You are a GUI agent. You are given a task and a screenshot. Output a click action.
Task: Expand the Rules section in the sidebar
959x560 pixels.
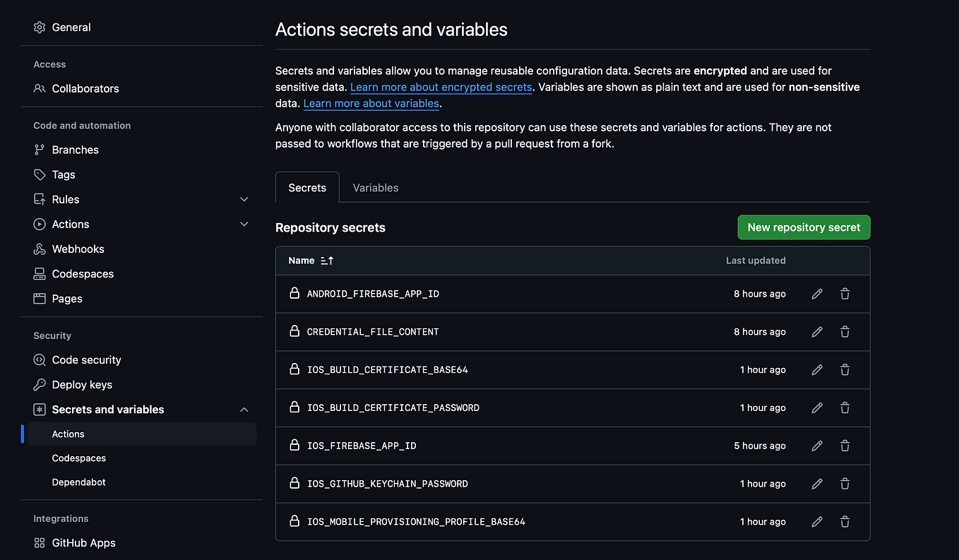(x=244, y=199)
